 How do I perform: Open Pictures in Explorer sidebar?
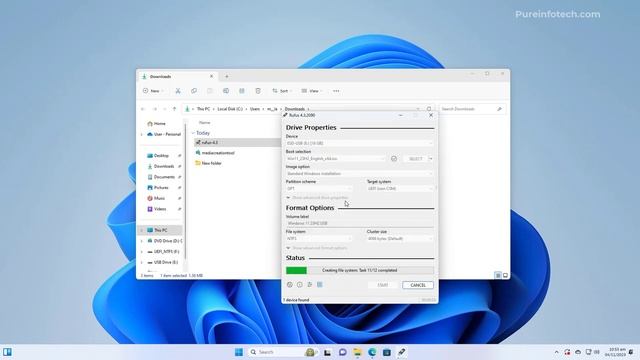[x=161, y=187]
